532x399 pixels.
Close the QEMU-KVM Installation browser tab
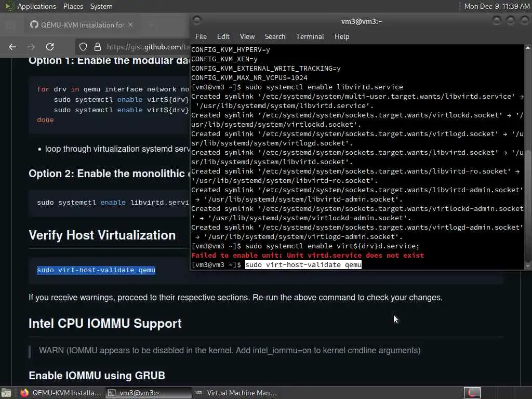[130, 25]
